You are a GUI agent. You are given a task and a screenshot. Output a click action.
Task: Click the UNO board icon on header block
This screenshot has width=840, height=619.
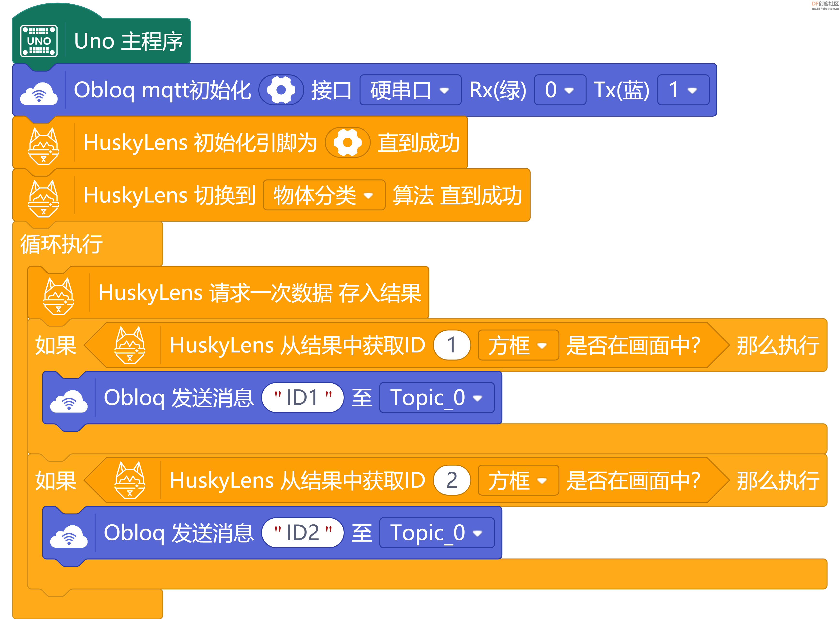(39, 41)
